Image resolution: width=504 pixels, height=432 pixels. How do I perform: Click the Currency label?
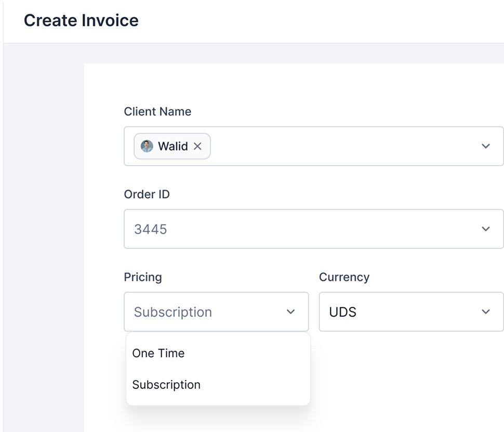click(344, 277)
